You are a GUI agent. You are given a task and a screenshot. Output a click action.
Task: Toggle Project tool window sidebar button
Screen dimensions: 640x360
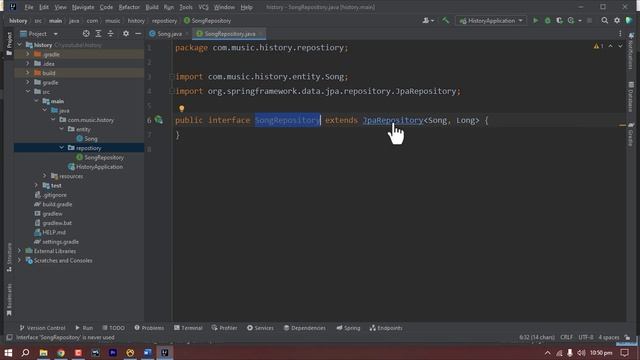pyautogui.click(x=9, y=43)
